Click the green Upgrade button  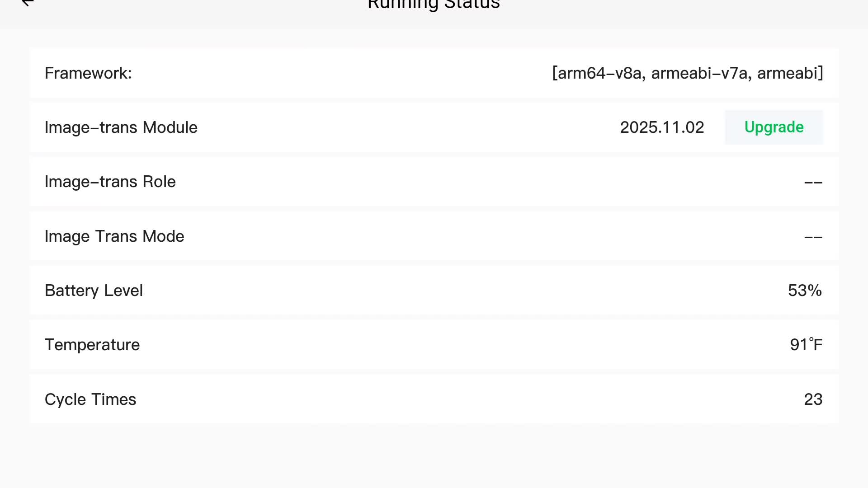[x=774, y=127]
